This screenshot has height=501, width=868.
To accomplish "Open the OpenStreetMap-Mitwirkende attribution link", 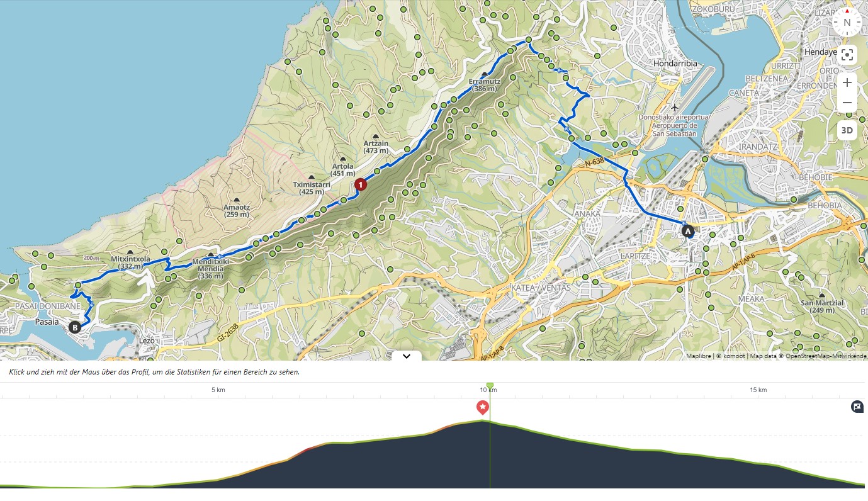I will 826,356.
